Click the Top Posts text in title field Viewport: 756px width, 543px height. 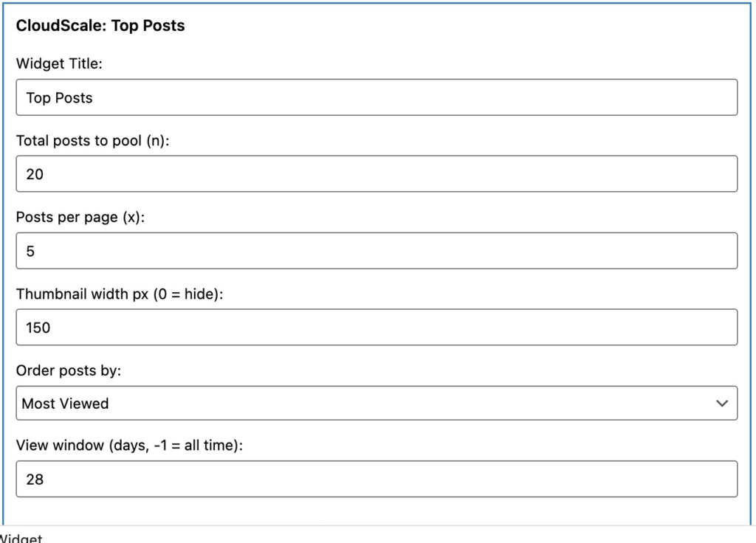pyautogui.click(x=59, y=97)
